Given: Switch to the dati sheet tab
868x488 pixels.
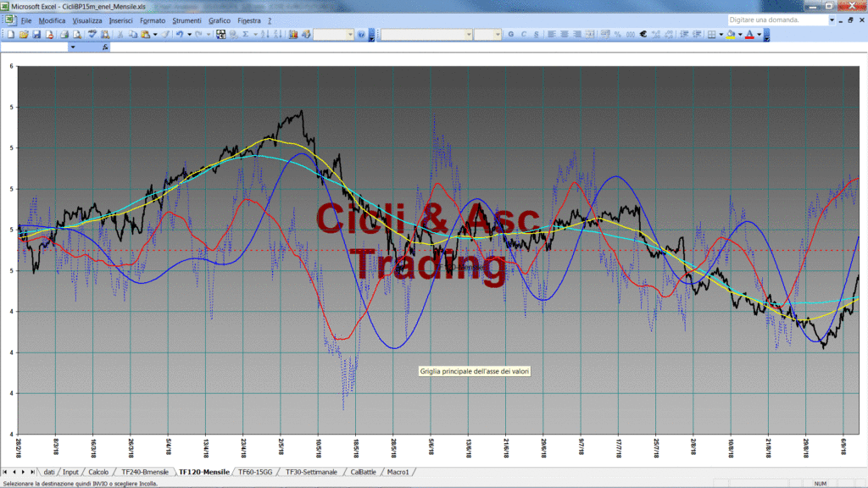Looking at the screenshot, I should pyautogui.click(x=48, y=472).
